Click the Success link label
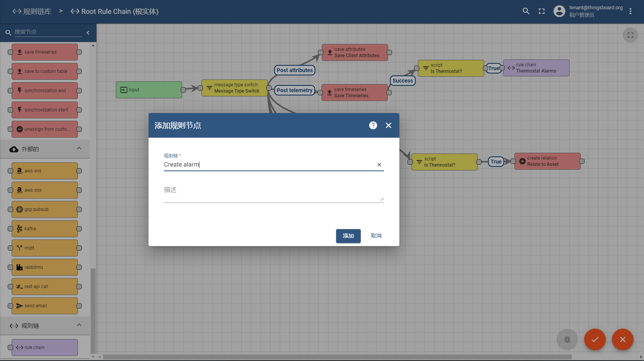Viewport: 644px width, 361px height. [403, 81]
